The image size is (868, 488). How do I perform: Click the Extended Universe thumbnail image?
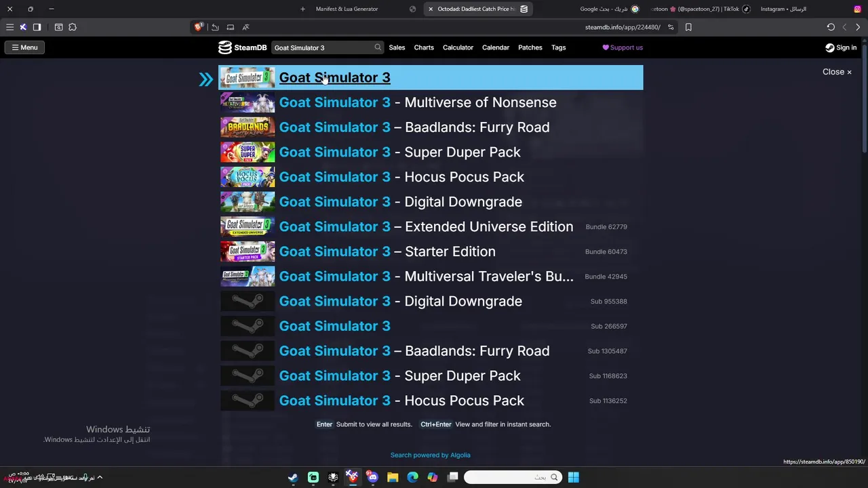248,226
